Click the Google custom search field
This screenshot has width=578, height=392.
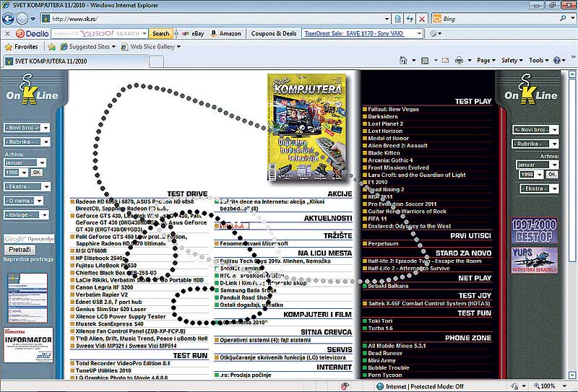(x=29, y=239)
